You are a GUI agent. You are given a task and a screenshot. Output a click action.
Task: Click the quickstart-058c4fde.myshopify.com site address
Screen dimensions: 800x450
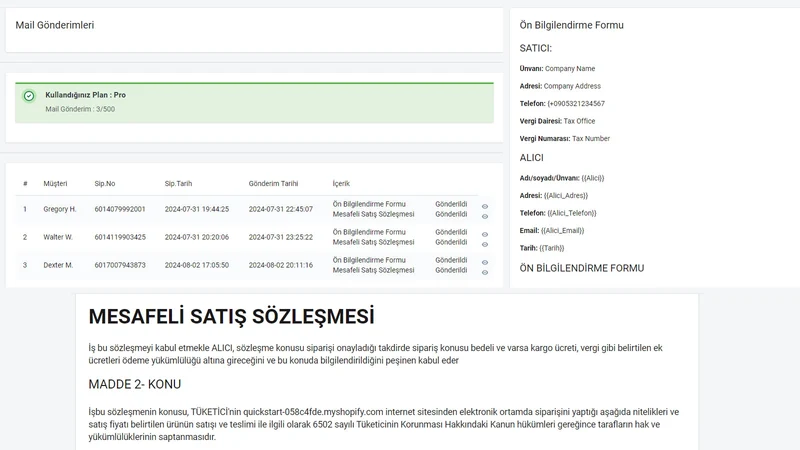313,412
